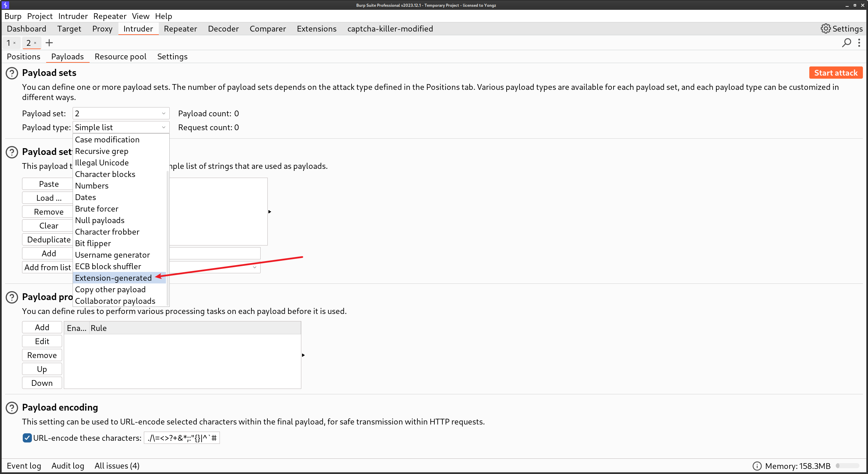Open the View menu
This screenshot has width=868, height=474.
coord(140,16)
